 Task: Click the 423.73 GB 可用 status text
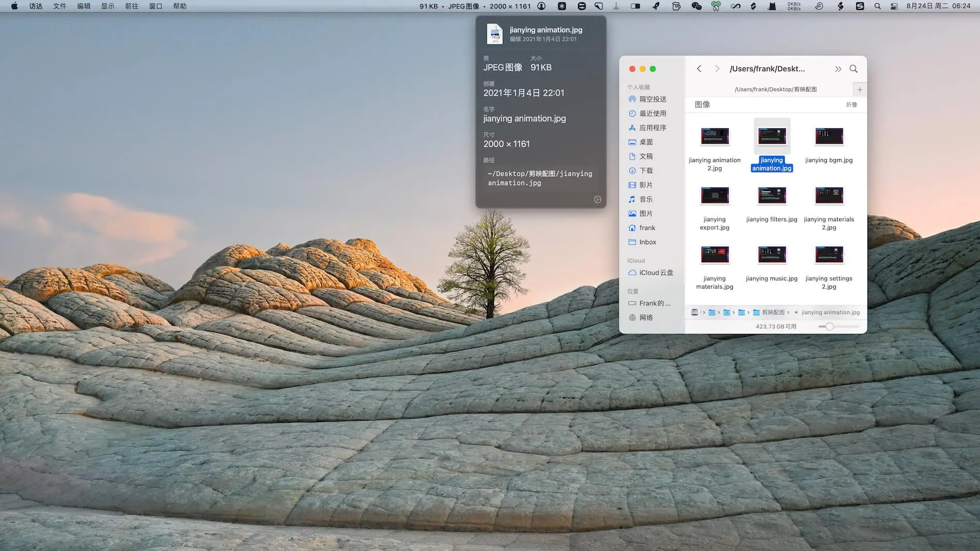776,327
